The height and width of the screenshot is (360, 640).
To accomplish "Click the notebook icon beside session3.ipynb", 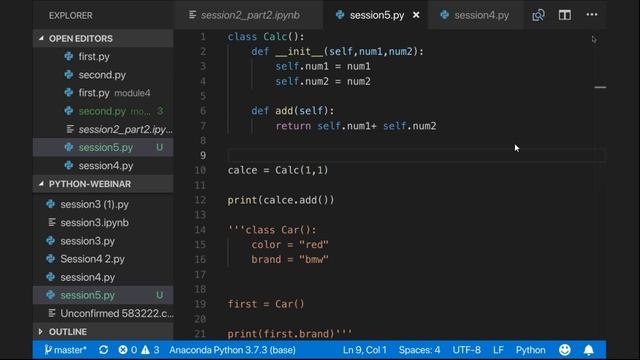I will (52, 222).
